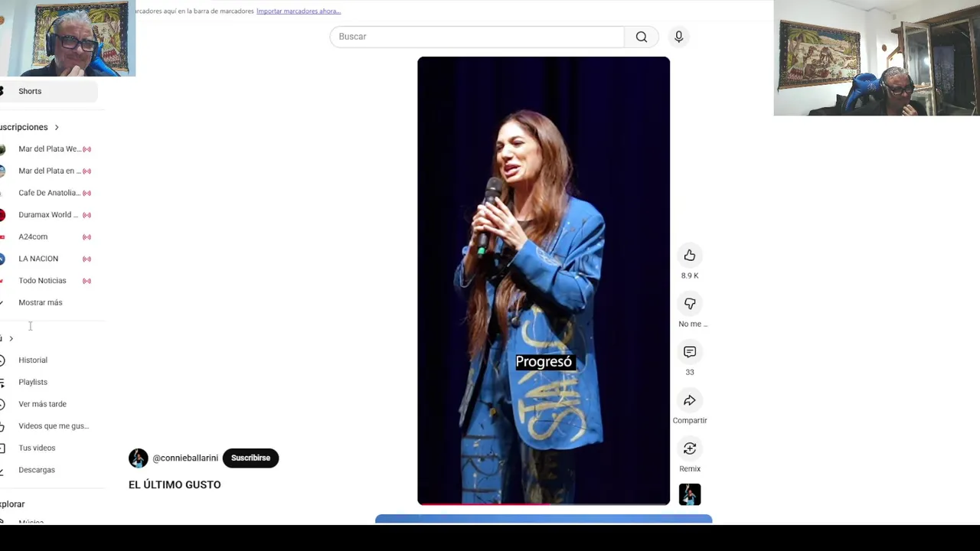Click the webcam overlay in top right
The height and width of the screenshot is (551, 980).
point(877,58)
